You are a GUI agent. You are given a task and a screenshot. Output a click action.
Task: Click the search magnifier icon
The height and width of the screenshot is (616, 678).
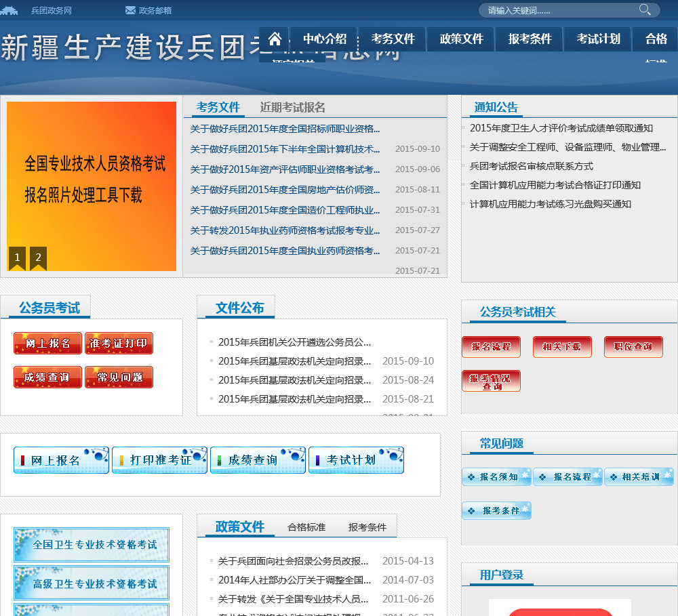coord(645,9)
